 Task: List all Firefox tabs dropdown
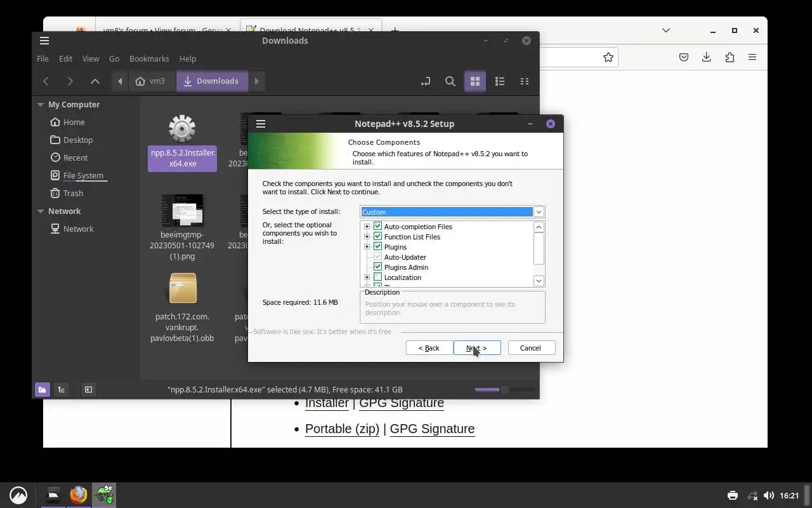(x=666, y=30)
